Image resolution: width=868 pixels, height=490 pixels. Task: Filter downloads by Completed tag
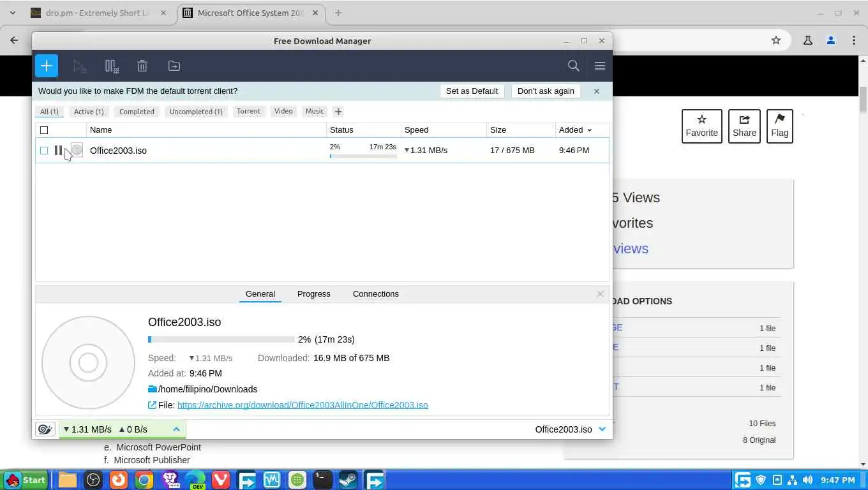tap(137, 112)
